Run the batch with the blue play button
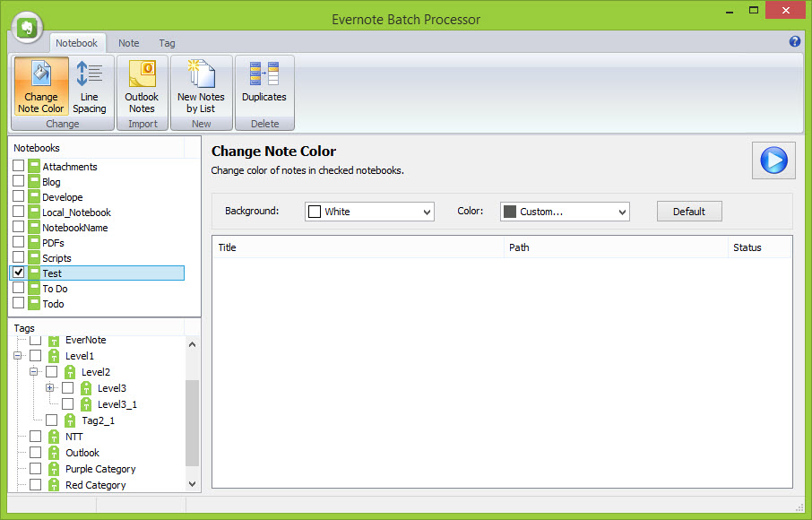Viewport: 812px width, 520px height. click(x=773, y=160)
